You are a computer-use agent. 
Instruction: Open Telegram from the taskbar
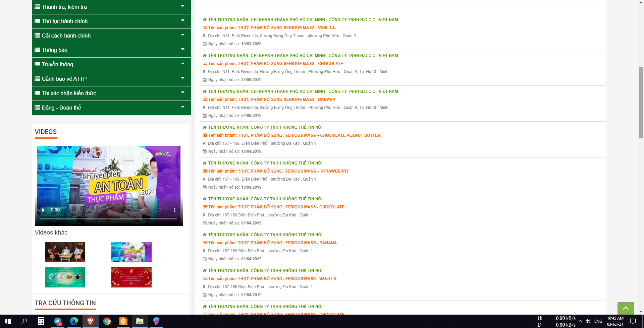tap(58, 321)
